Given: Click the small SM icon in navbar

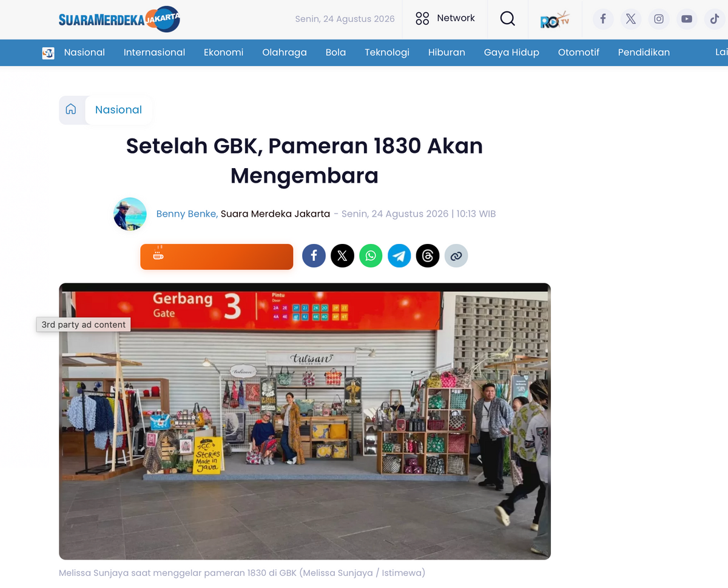Looking at the screenshot, I should (48, 53).
